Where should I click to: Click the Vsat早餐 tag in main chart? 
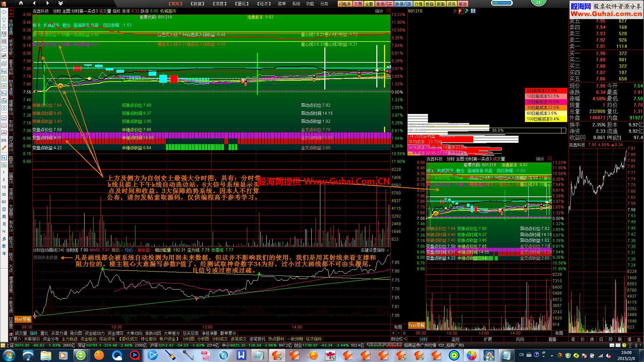[23, 319]
